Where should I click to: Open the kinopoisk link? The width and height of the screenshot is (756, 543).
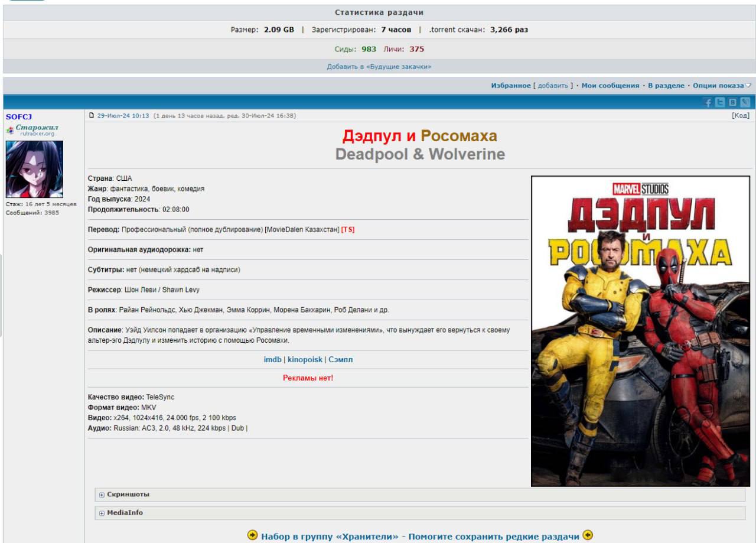click(305, 359)
